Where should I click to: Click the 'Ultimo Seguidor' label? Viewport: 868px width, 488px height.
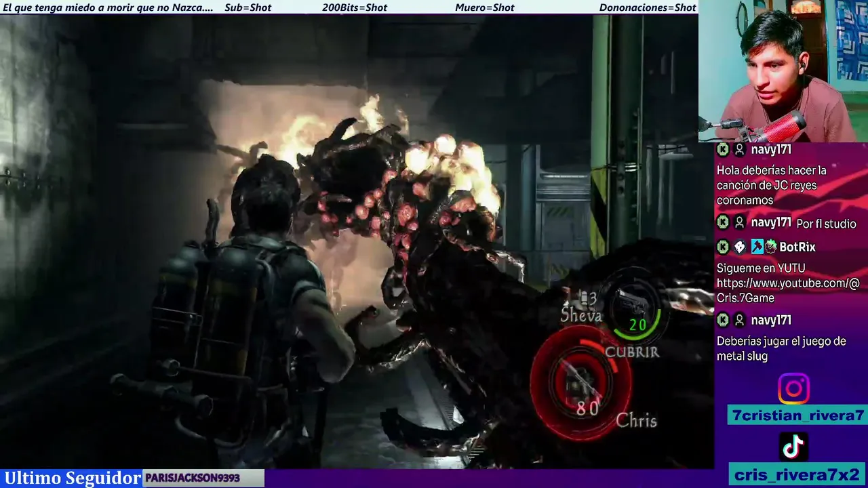click(72, 478)
